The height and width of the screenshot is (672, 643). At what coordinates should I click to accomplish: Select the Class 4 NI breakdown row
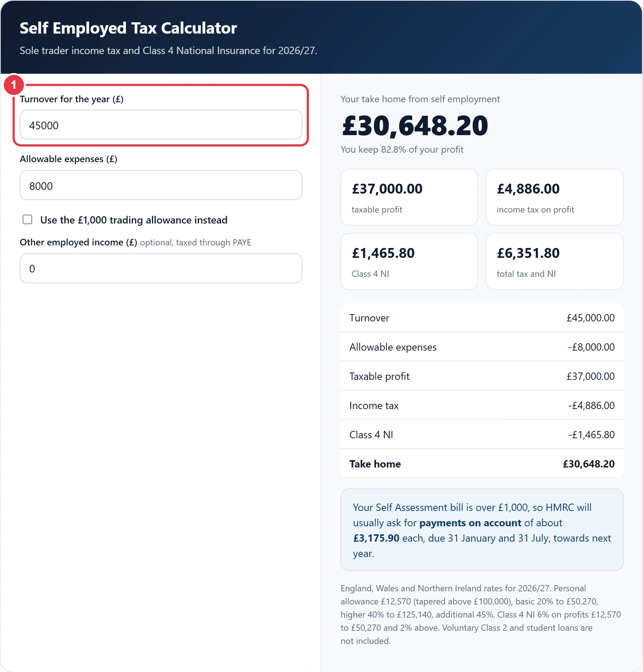click(x=482, y=435)
